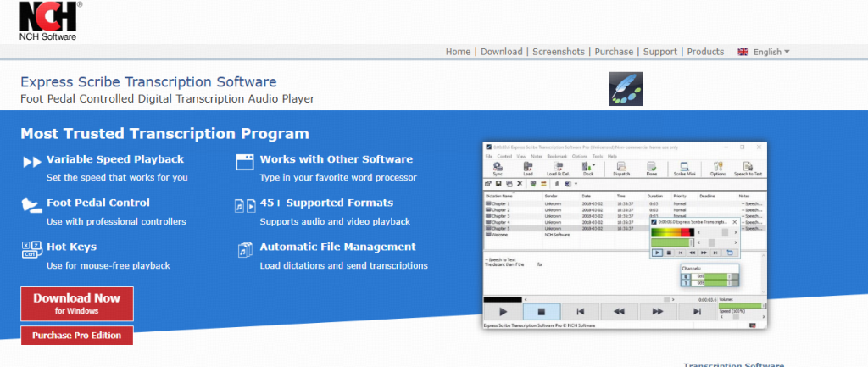The height and width of the screenshot is (367, 868).
Task: Go to the Home page
Action: pyautogui.click(x=458, y=52)
